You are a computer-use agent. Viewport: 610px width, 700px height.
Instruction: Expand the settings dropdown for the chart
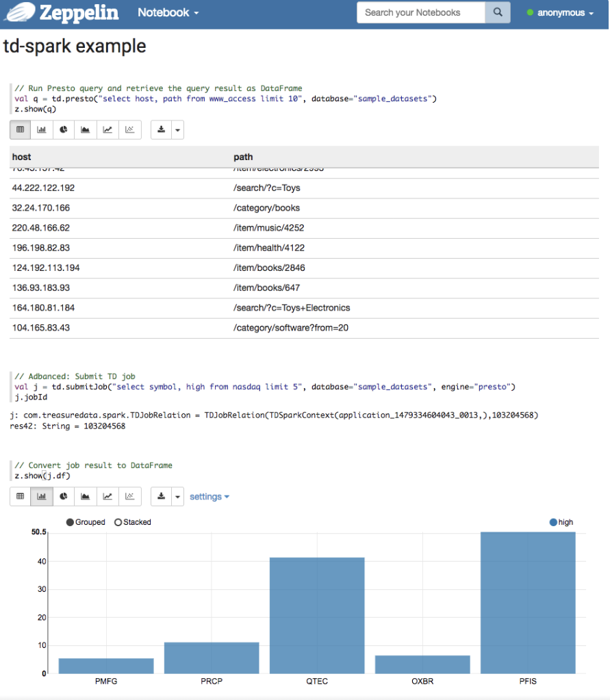click(209, 496)
